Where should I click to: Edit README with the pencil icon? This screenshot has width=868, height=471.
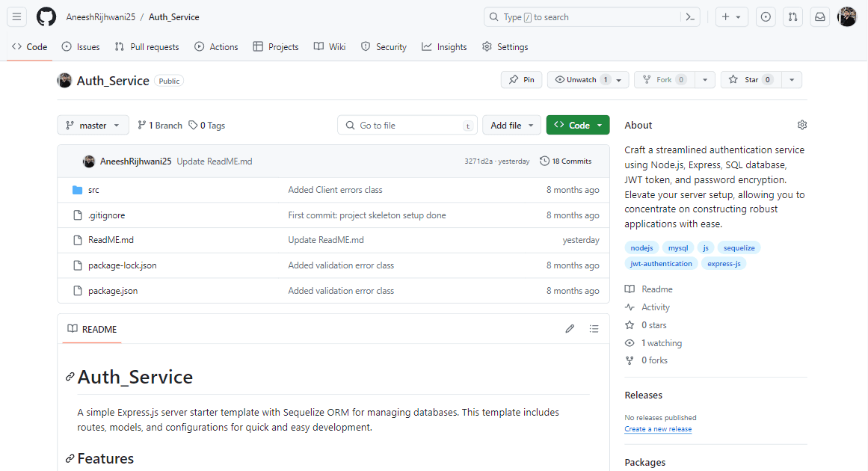pos(570,329)
